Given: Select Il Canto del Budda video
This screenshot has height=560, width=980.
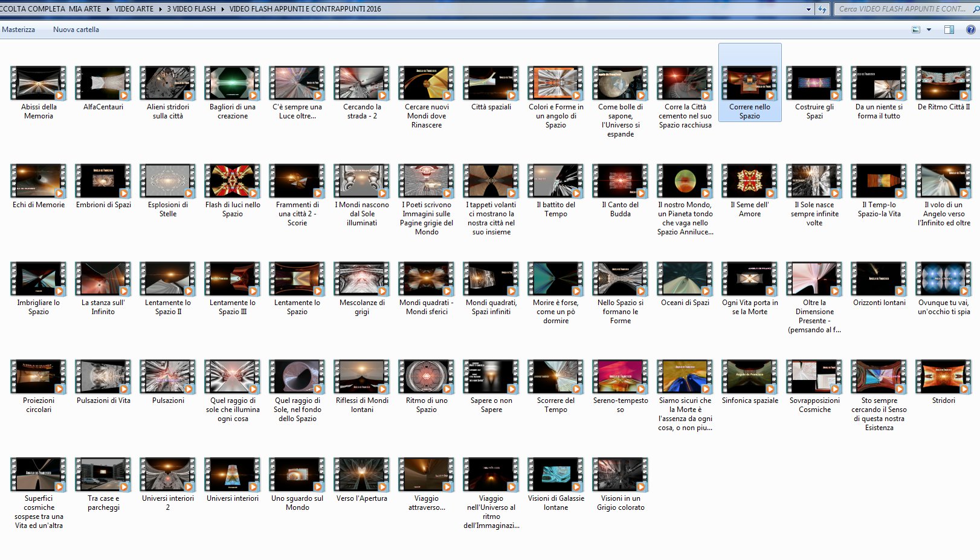Looking at the screenshot, I should click(x=621, y=181).
